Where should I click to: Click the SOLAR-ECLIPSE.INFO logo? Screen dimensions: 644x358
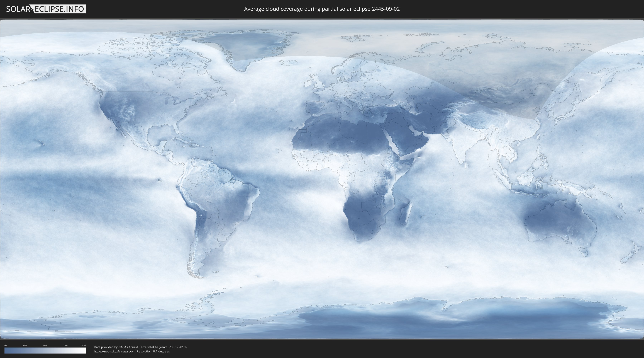pyautogui.click(x=45, y=9)
